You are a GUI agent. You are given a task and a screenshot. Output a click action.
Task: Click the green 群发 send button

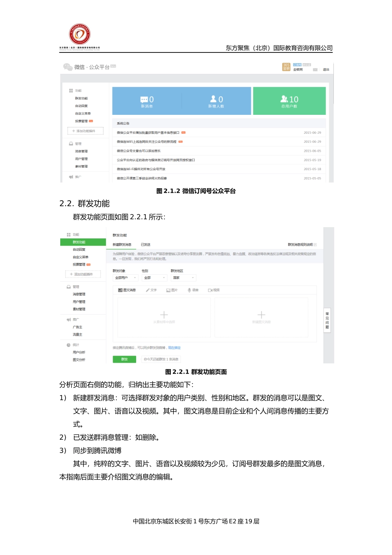click(124, 359)
